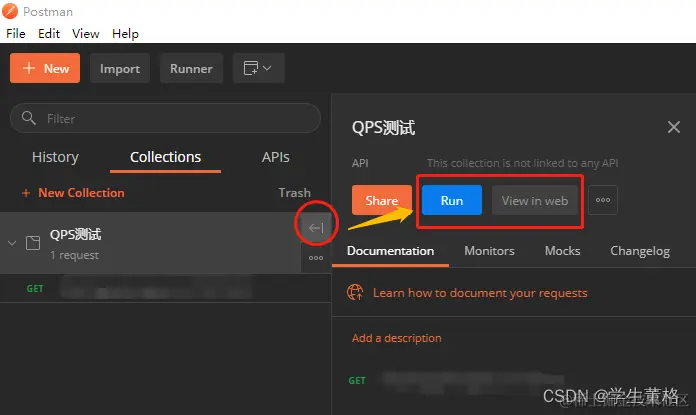Select the Collections tab
This screenshot has height=415, width=696.
click(x=166, y=157)
